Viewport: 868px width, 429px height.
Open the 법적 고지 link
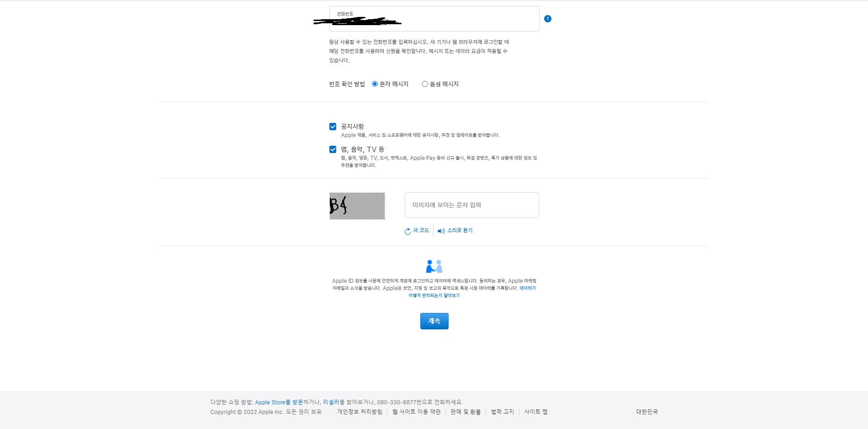tap(502, 412)
